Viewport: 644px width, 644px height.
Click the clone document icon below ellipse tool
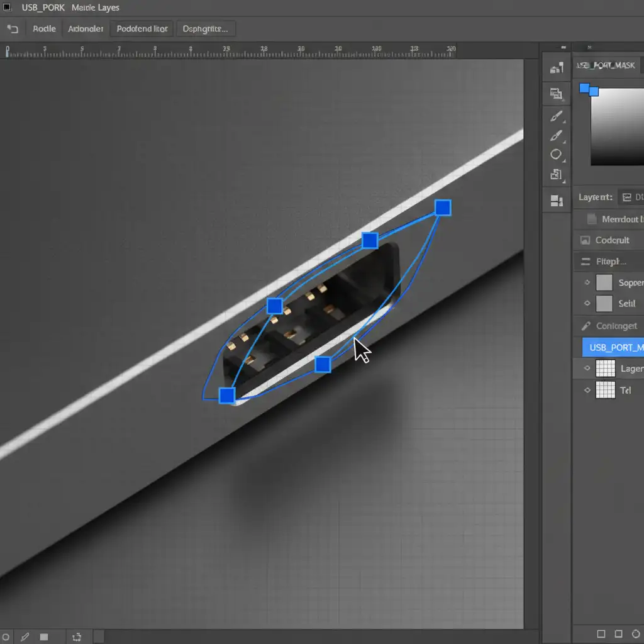[557, 175]
